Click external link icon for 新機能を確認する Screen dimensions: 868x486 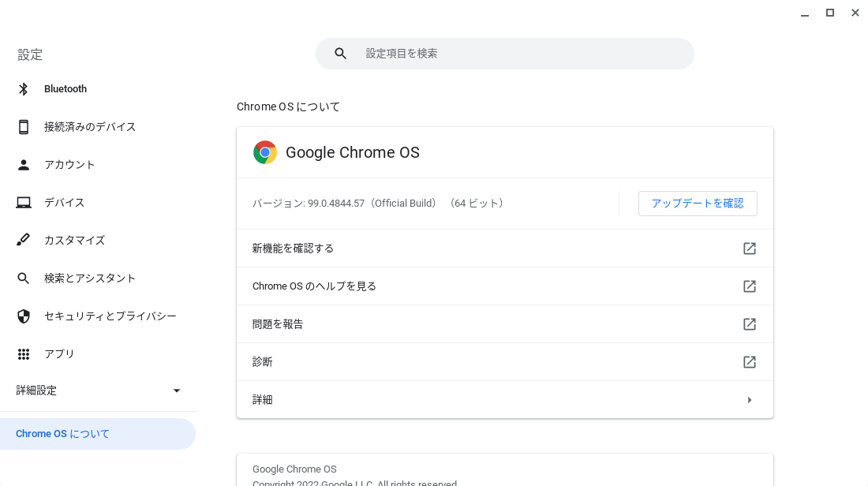pos(750,249)
